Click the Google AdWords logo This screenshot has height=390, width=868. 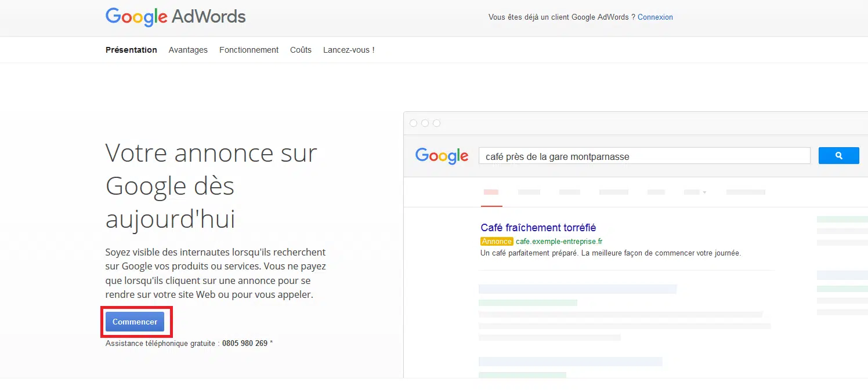(x=175, y=17)
